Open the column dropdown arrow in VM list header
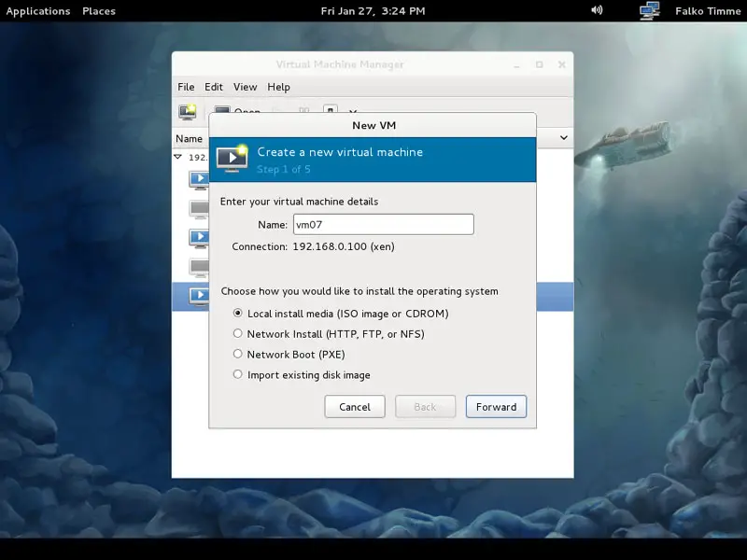The width and height of the screenshot is (747, 560). point(564,137)
